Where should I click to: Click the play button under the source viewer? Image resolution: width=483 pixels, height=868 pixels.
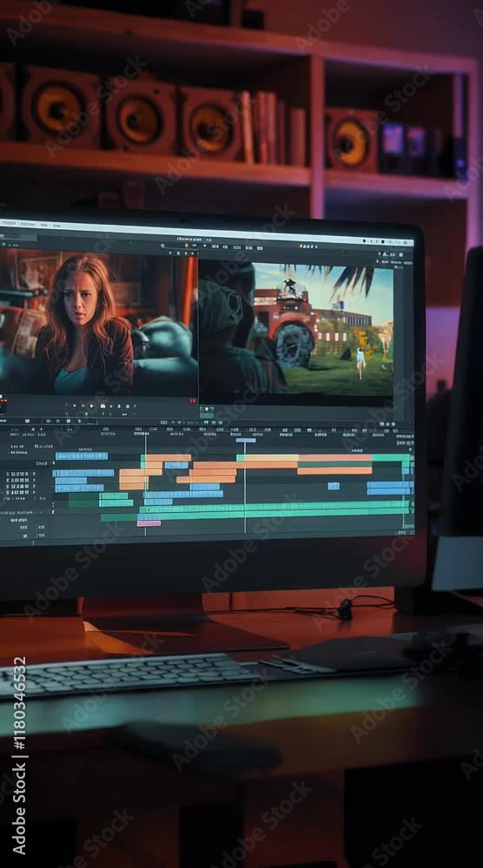coord(103,406)
